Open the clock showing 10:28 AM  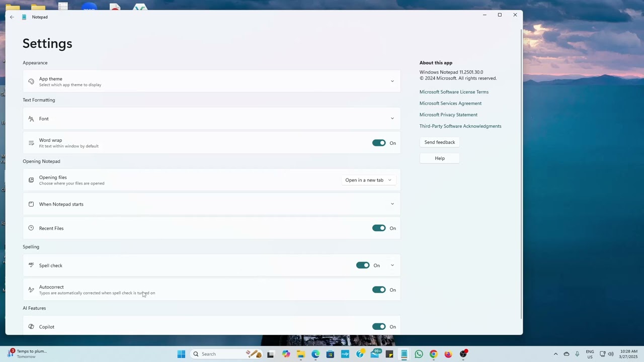coord(629,354)
